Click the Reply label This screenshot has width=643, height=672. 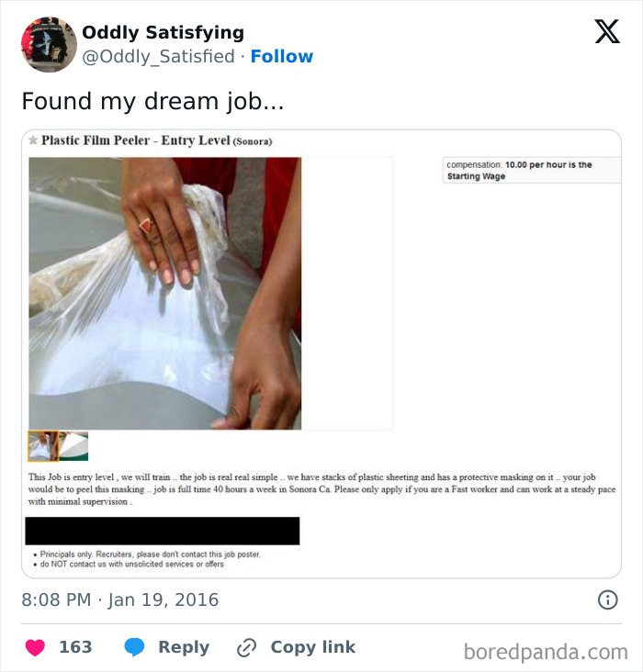tap(184, 647)
